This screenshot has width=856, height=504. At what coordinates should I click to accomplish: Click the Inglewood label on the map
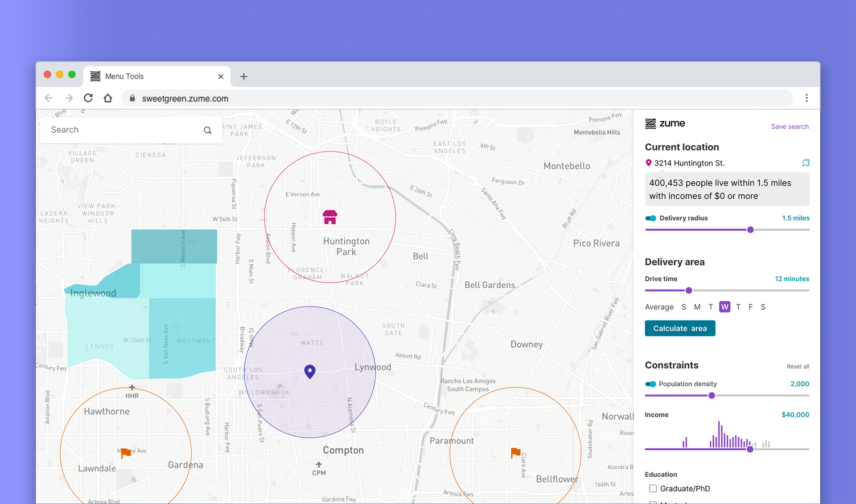[93, 293]
